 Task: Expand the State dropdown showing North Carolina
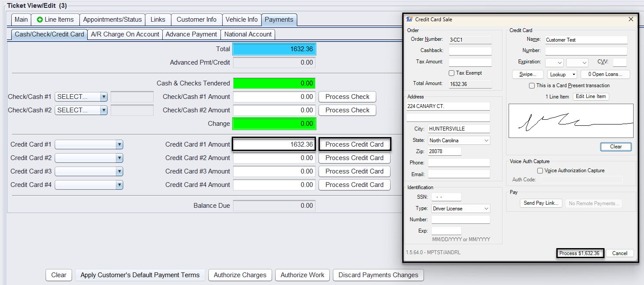486,141
